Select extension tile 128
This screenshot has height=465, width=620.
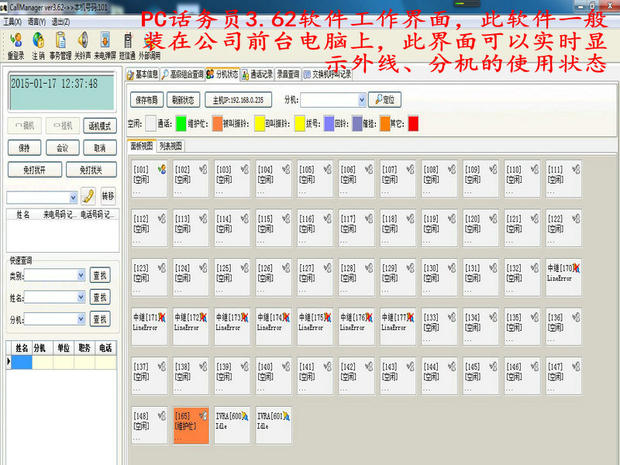tap(357, 278)
